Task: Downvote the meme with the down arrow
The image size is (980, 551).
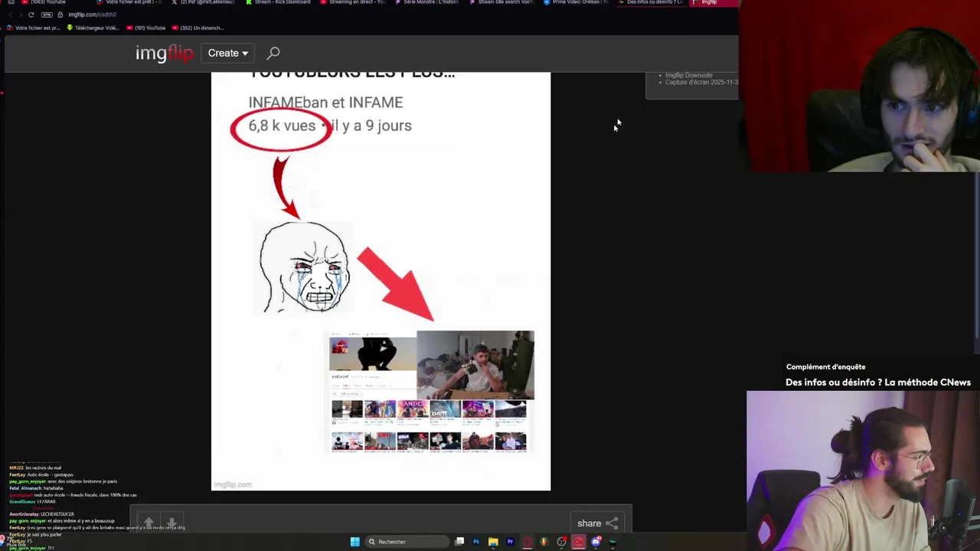Action: tap(172, 523)
